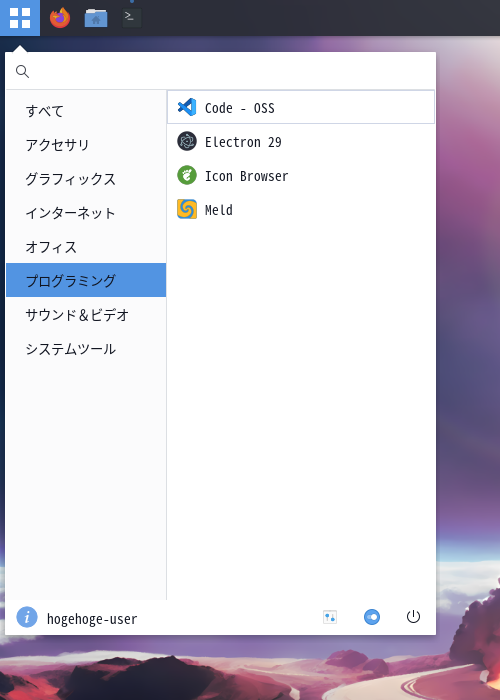The image size is (500, 700).
Task: Select the サウンド＆ビデオ category
Action: (86, 314)
